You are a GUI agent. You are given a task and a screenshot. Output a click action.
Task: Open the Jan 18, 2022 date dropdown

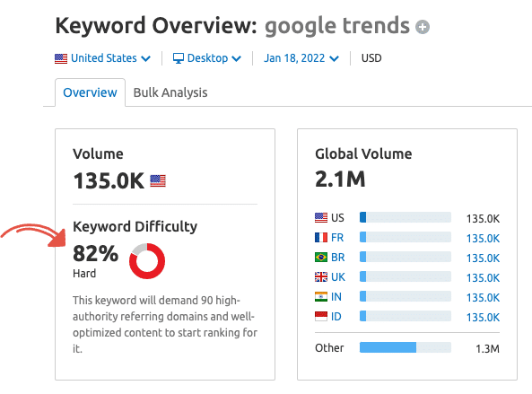(301, 58)
